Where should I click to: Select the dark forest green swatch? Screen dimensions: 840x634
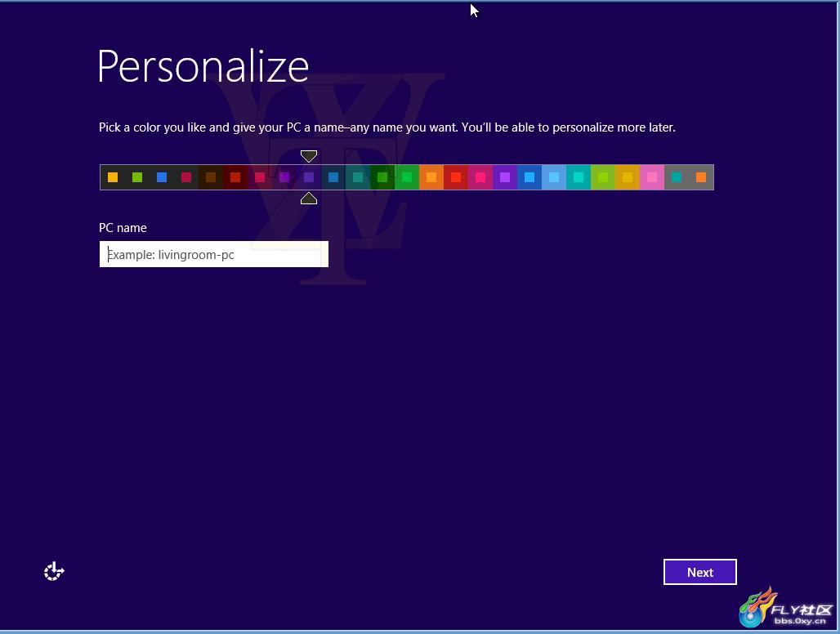coord(382,177)
